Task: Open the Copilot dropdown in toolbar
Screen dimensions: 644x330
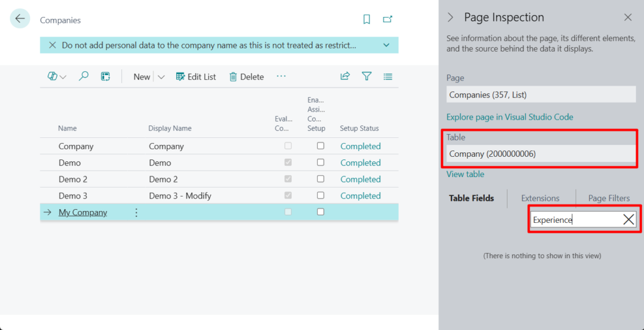Action: [57, 76]
